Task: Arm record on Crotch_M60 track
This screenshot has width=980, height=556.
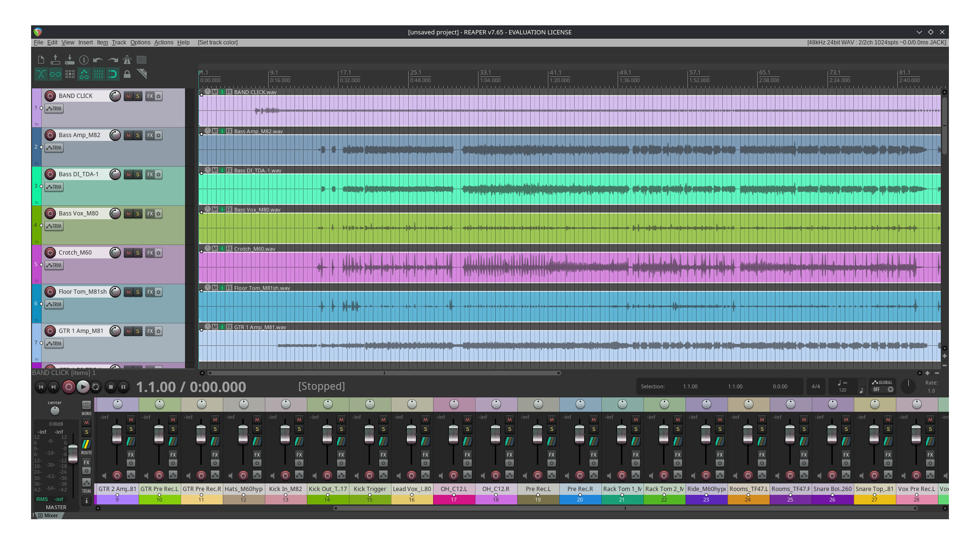Action: (50, 253)
